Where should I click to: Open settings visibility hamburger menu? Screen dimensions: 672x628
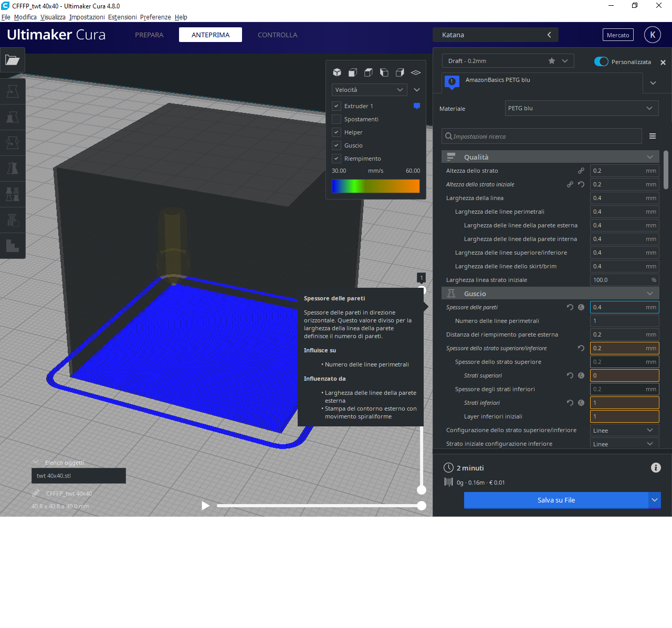coord(653,136)
